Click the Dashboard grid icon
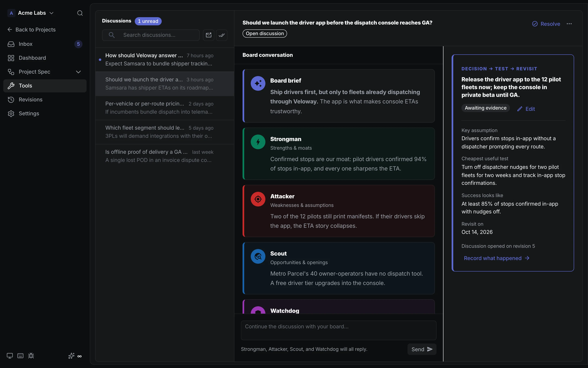Image resolution: width=588 pixels, height=368 pixels. point(11,58)
